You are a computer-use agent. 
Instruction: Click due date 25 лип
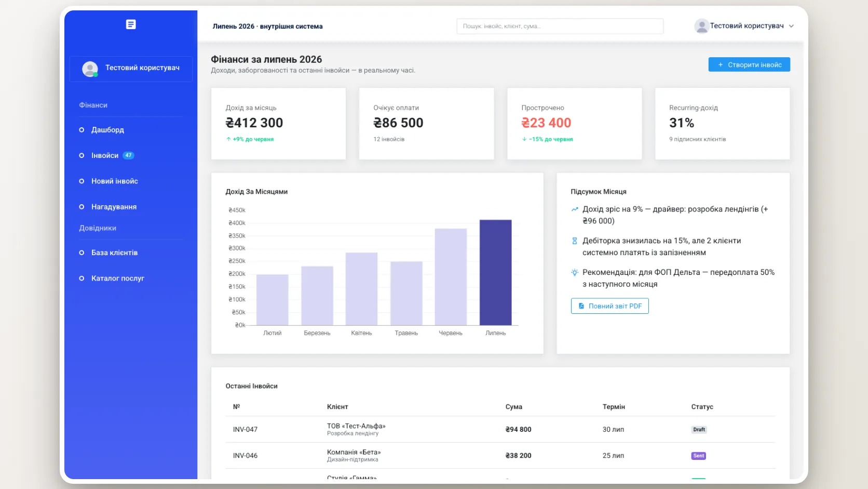pos(613,456)
